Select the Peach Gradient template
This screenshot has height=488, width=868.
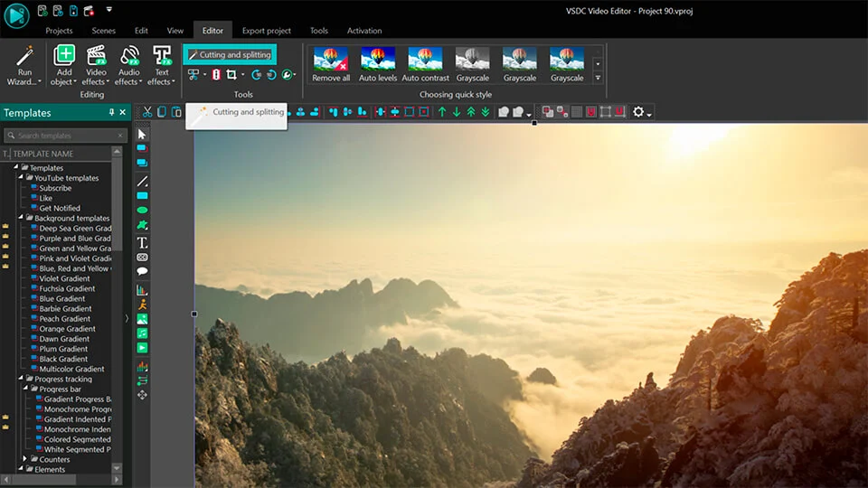coord(64,319)
